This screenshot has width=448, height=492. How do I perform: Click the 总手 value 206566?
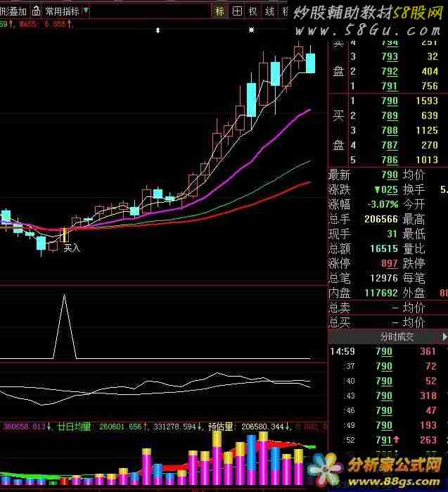[381, 219]
